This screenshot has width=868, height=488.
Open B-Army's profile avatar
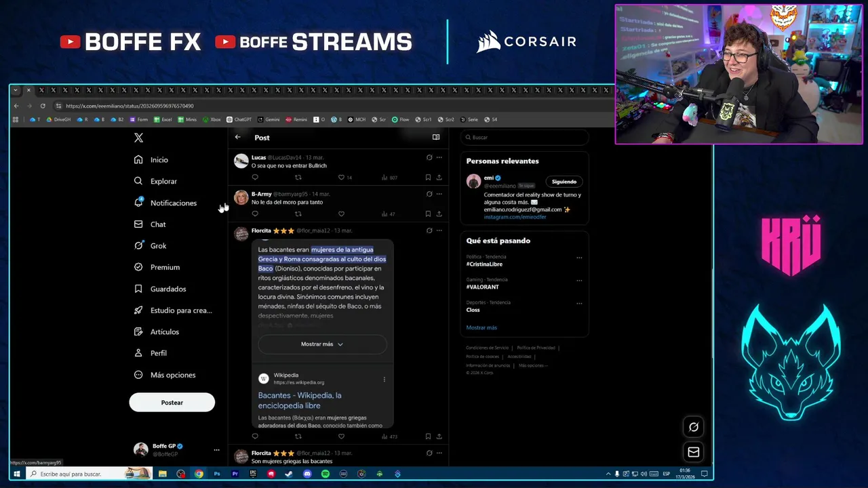click(x=241, y=197)
